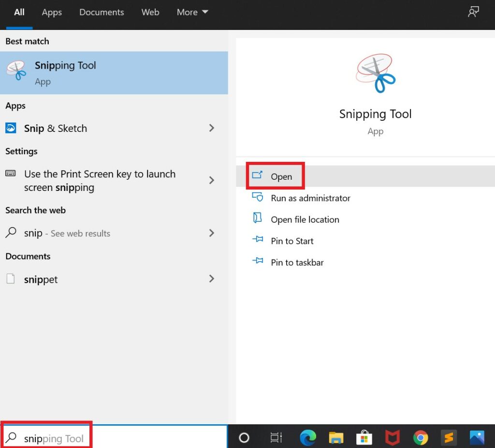Screen dimensions: 495x448
Task: Expand the snip web results chevron
Action: tap(211, 233)
